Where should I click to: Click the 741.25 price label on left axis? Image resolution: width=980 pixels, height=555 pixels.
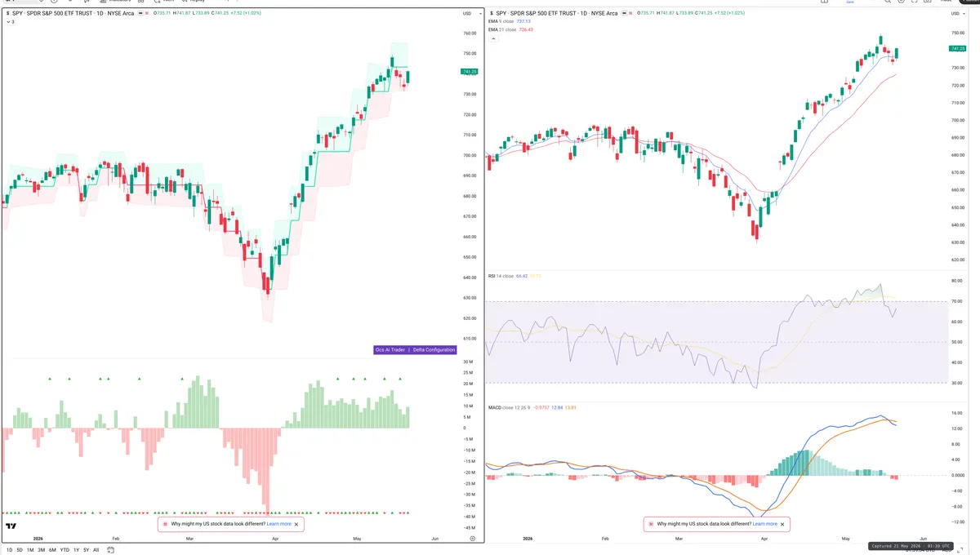pos(470,72)
